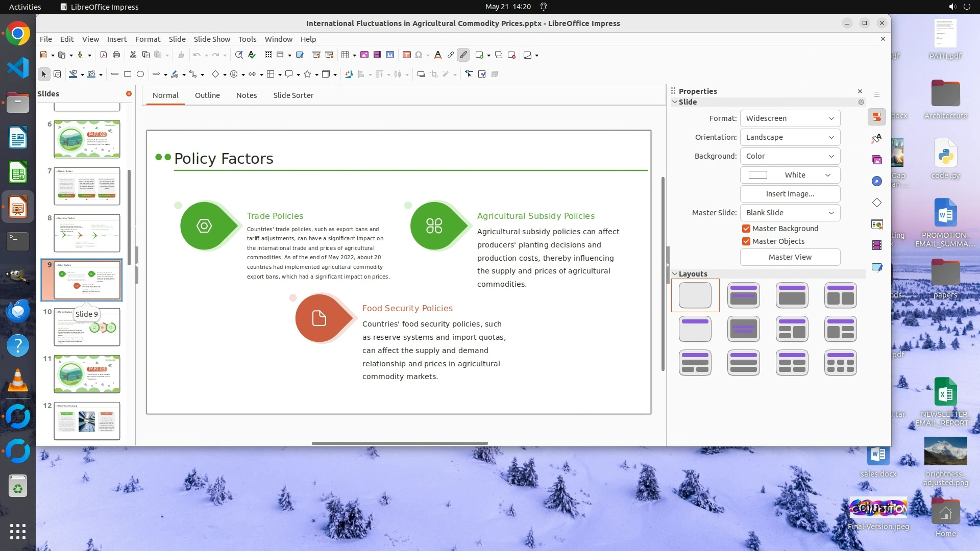Viewport: 980px width, 551px height.
Task: Click the Insert Image button
Action: click(790, 194)
